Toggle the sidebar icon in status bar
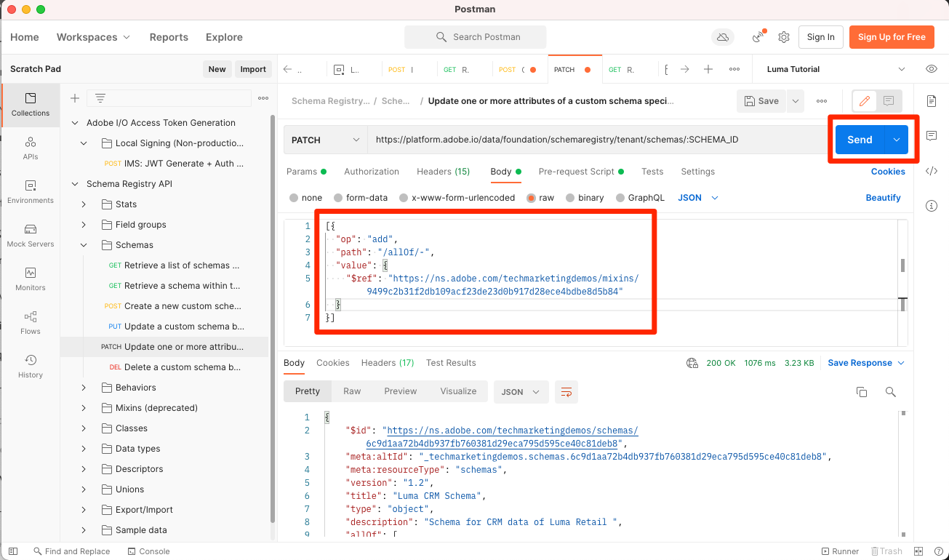The width and height of the screenshot is (949, 560). [13, 551]
